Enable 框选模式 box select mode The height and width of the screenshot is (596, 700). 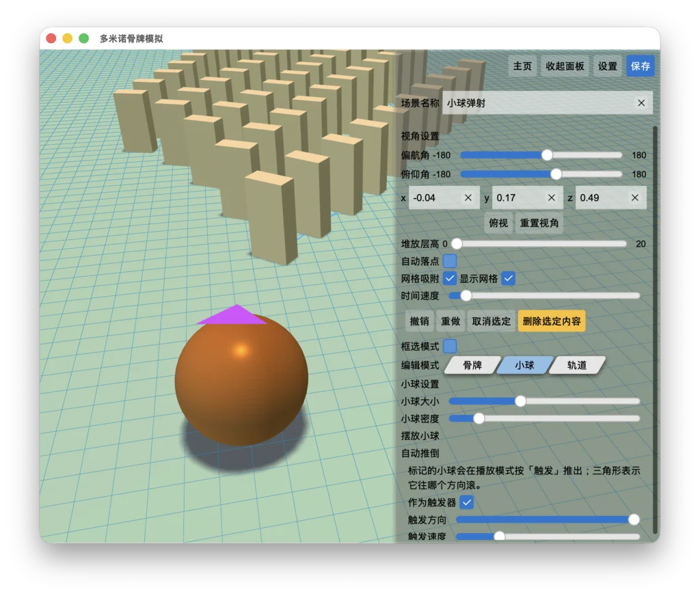450,346
